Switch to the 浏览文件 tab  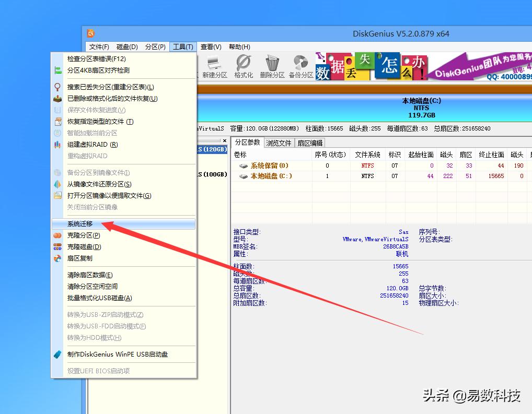click(279, 143)
